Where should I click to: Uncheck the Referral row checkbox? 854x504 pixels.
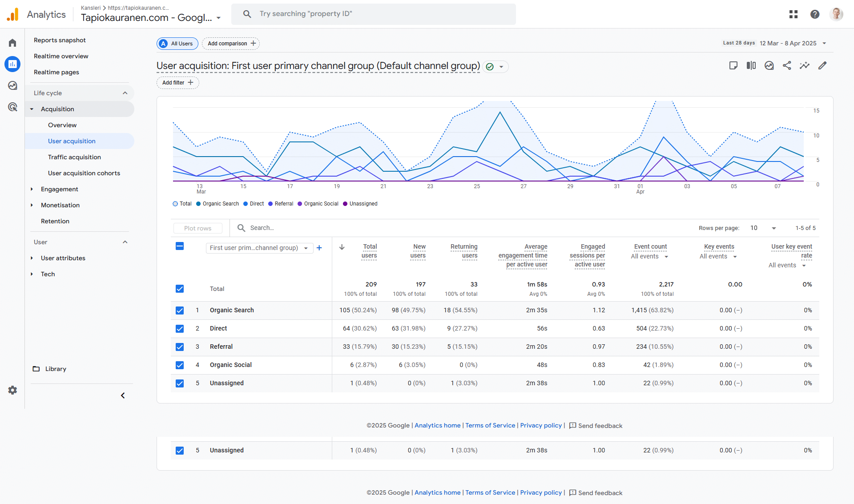coord(180,347)
